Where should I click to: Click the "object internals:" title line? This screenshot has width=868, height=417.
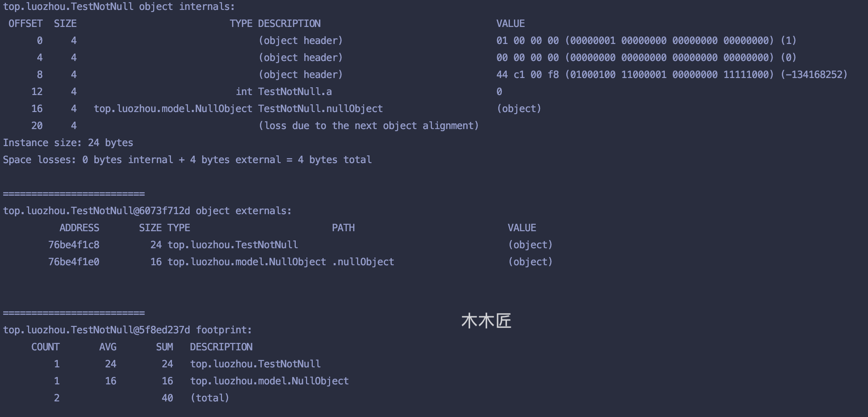(x=119, y=7)
